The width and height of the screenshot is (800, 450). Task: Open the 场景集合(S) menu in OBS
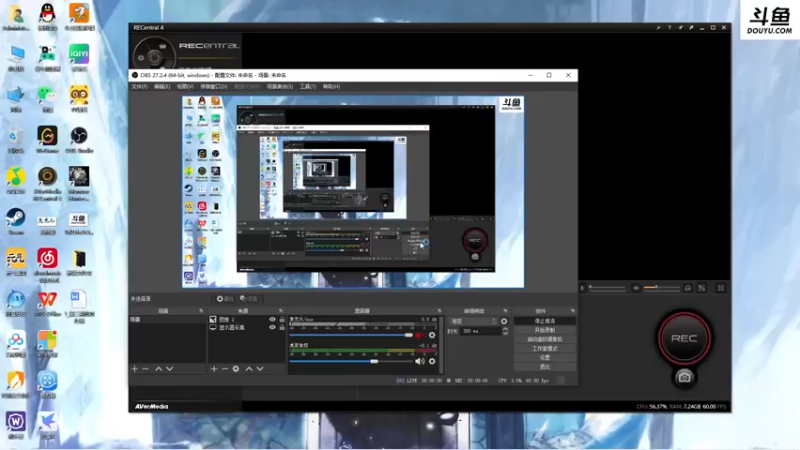click(280, 87)
